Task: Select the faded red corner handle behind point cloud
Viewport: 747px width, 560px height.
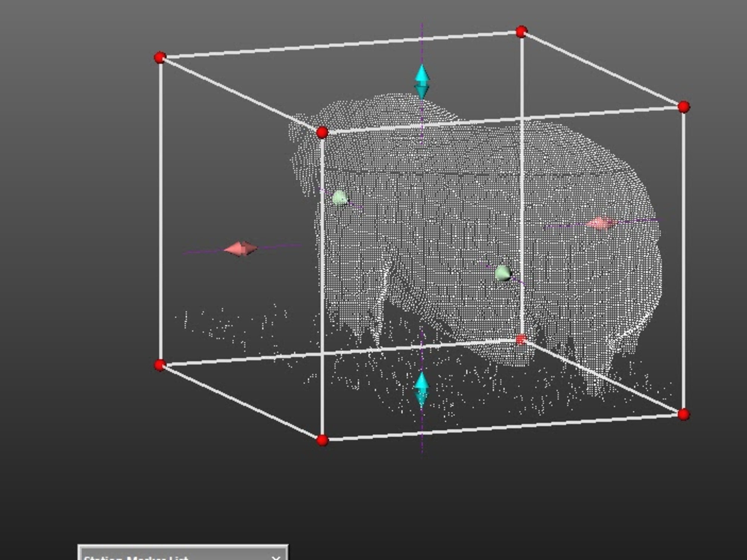Action: pos(521,339)
